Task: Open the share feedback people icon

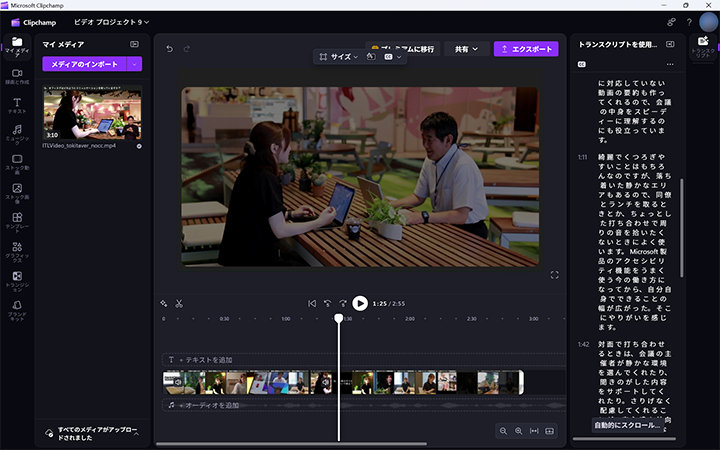Action: click(x=671, y=22)
